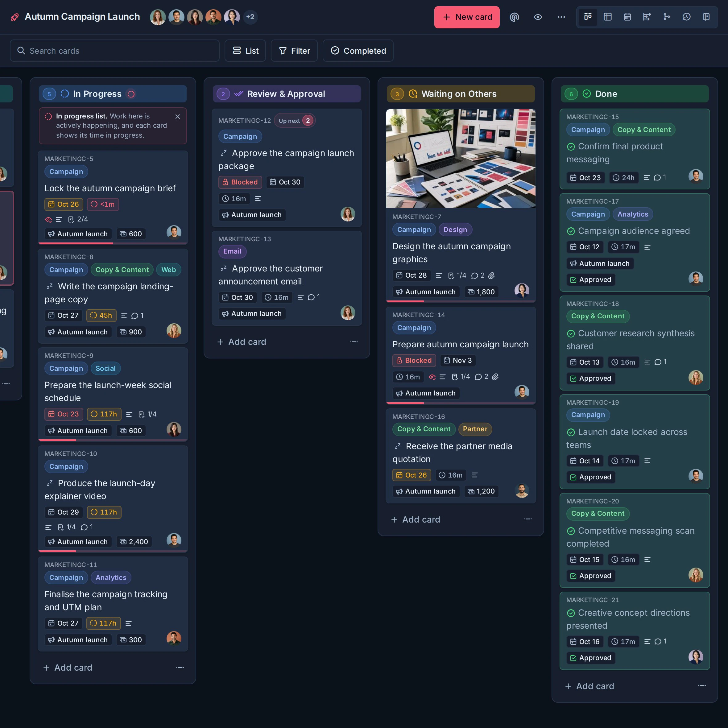The width and height of the screenshot is (728, 728).
Task: Select the Waiting on Others column header
Action: coord(461,94)
